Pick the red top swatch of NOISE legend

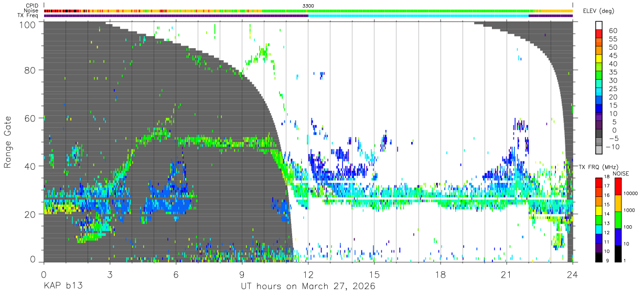618,186
